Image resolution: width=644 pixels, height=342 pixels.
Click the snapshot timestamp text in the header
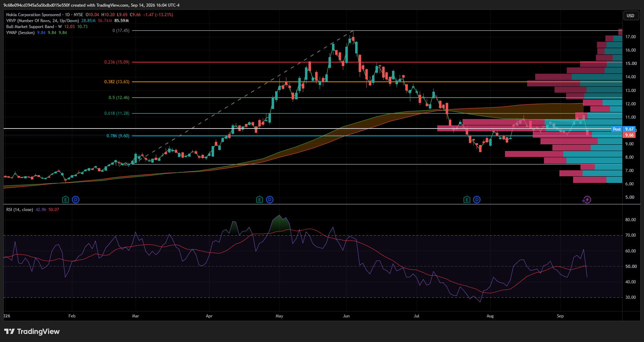click(155, 5)
